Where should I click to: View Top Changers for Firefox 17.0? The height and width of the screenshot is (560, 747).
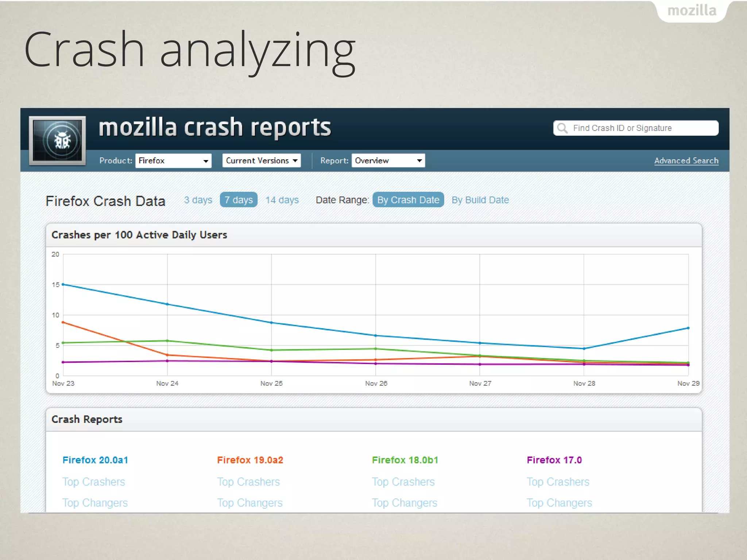pos(559,503)
